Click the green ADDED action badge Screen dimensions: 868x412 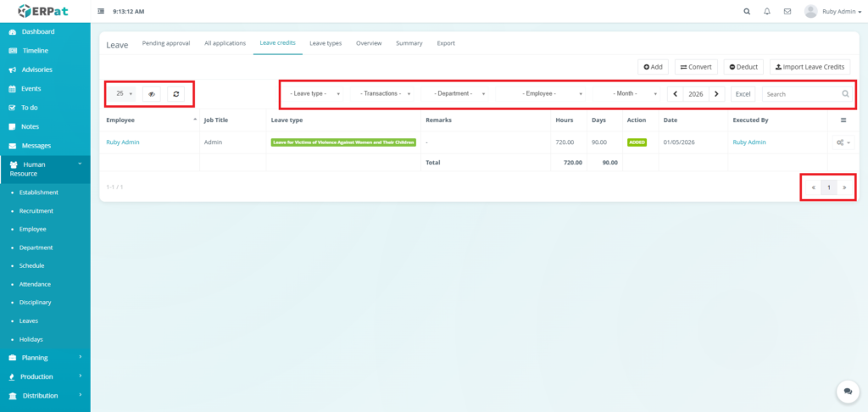[x=637, y=142]
